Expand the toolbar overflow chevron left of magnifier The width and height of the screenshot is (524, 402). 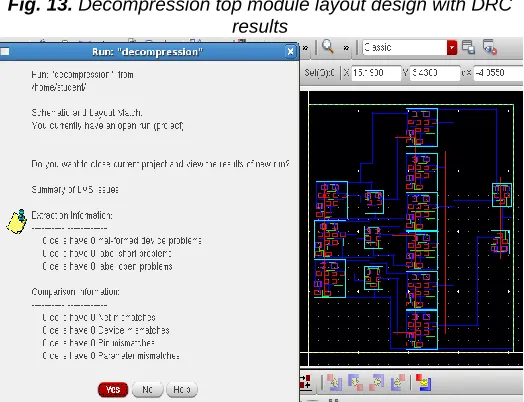[x=305, y=48]
